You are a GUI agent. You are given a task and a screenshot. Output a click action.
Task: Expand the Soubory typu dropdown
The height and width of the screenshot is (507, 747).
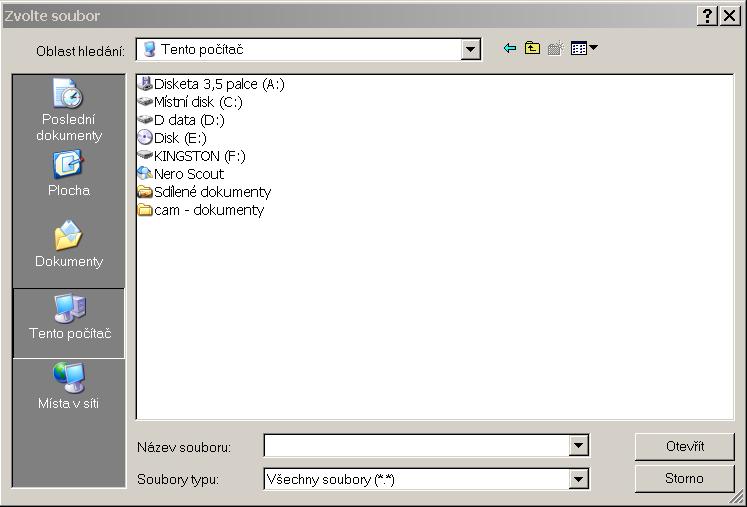(579, 479)
